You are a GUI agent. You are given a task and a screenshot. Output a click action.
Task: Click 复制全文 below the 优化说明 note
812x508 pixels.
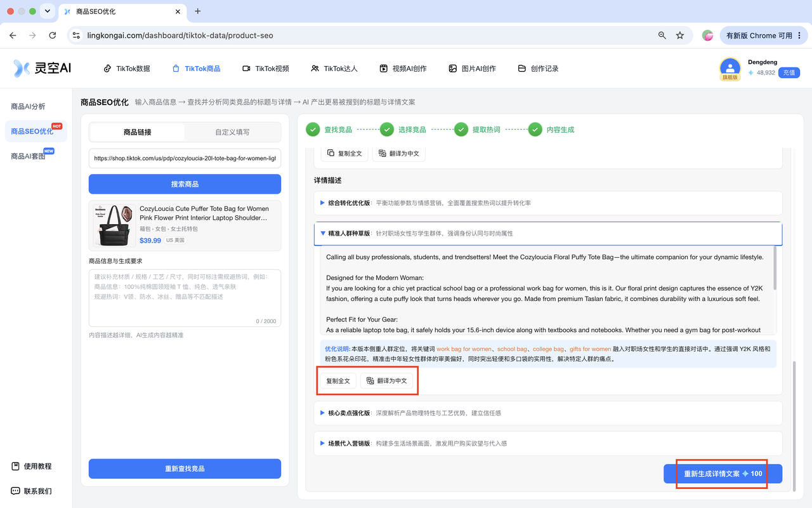(x=338, y=381)
